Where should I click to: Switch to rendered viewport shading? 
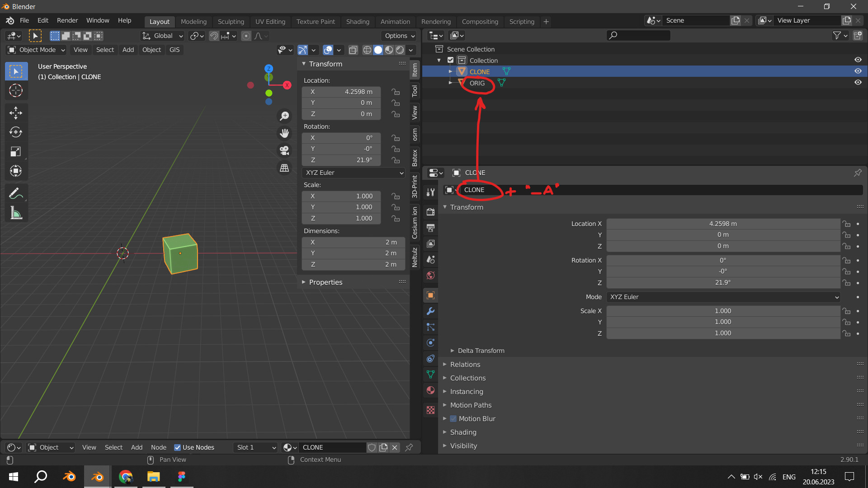[400, 50]
